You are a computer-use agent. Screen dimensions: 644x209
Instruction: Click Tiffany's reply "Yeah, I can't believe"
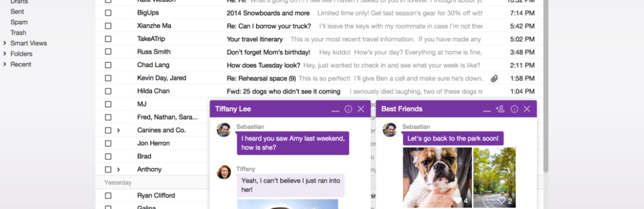pos(291,185)
